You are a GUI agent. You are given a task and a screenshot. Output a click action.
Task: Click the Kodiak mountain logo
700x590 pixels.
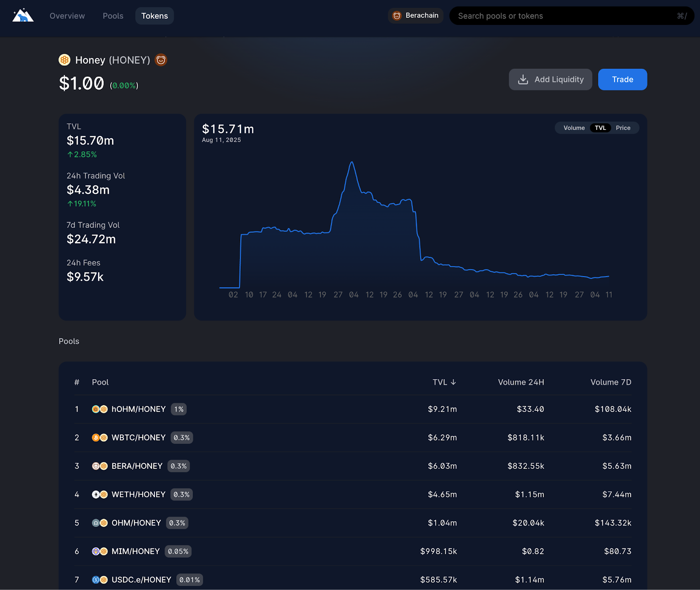point(22,15)
